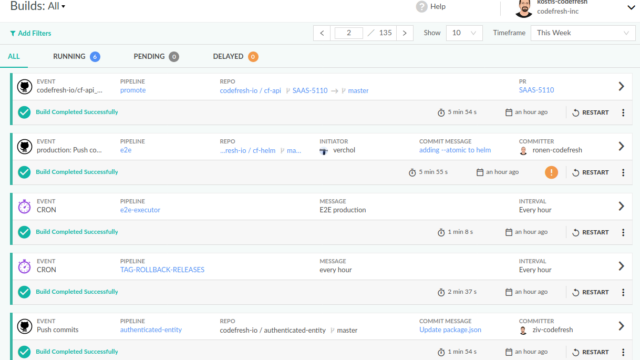Expand the e2e-executor build row chevron
The image size is (640, 360).
pos(621,206)
